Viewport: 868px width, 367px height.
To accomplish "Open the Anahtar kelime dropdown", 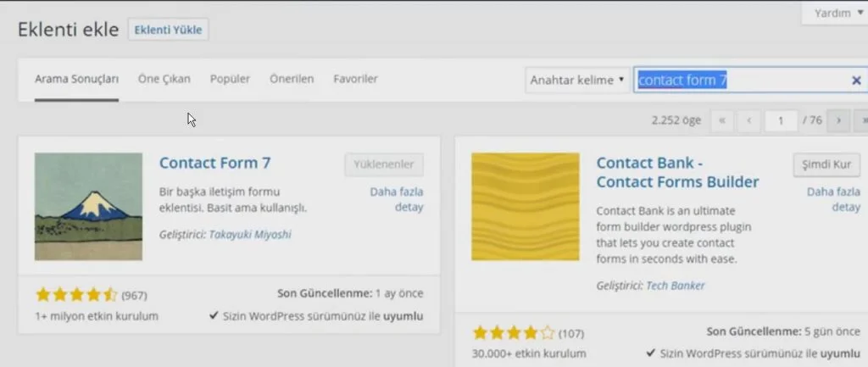I will tap(577, 81).
